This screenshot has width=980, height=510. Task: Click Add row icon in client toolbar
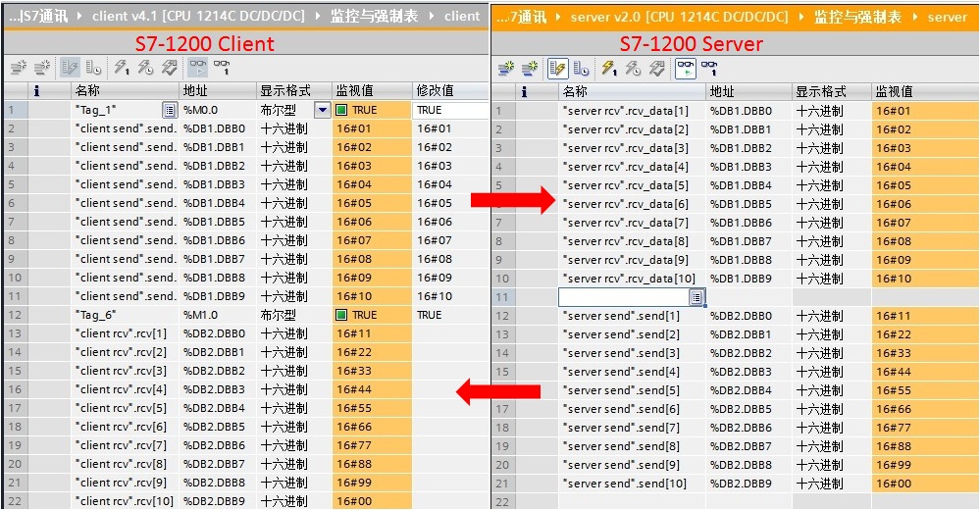pos(42,67)
